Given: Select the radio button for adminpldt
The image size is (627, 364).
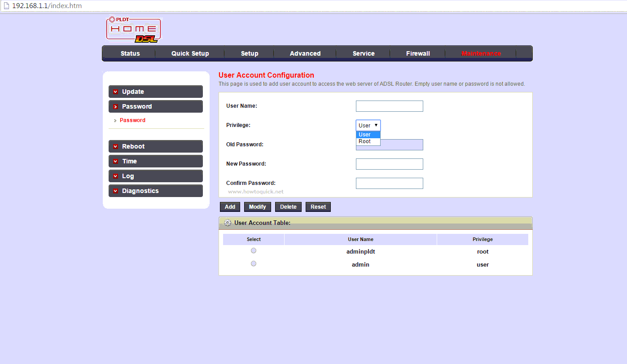Looking at the screenshot, I should [253, 250].
